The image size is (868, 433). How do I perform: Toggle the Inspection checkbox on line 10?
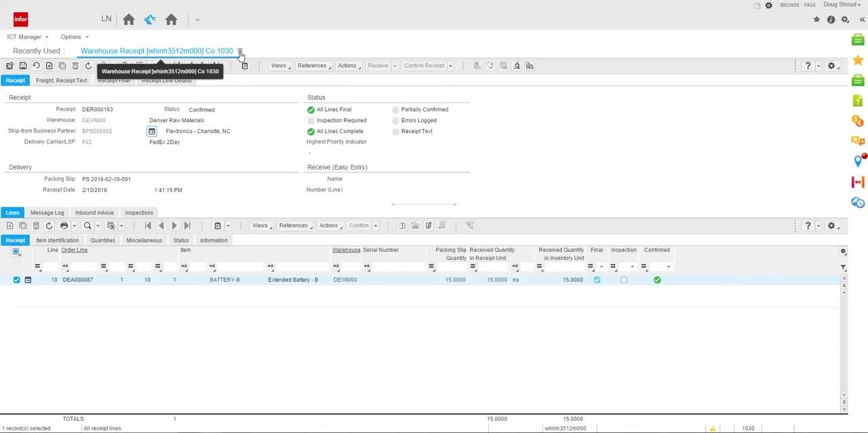(624, 280)
